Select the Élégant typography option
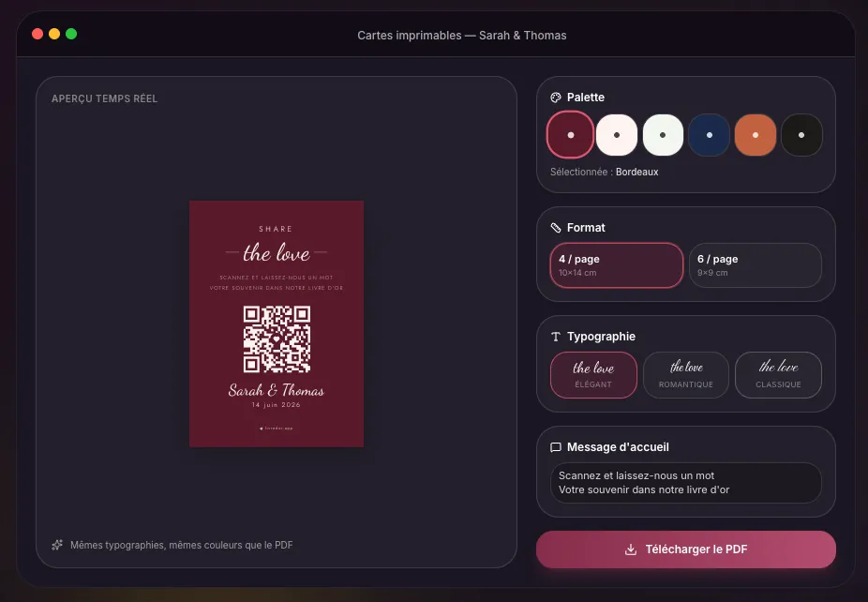 click(x=593, y=375)
